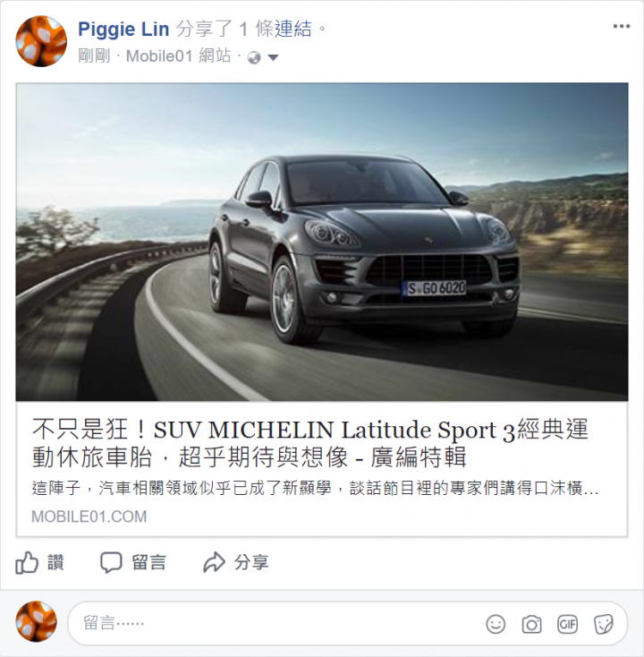
Task: Expand the post privacy dropdown arrow
Action: tap(273, 57)
